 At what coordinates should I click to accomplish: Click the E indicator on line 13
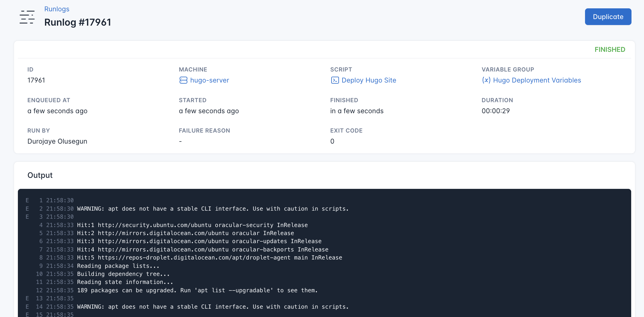[27, 298]
